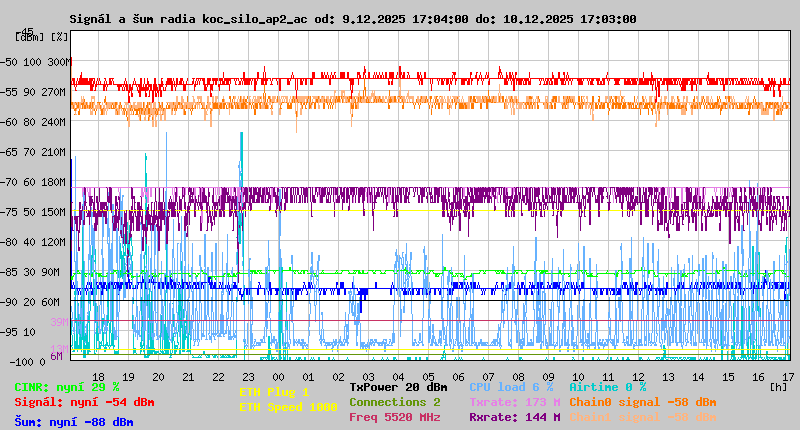
Task: Click the '-85' dBm y-axis label
Action: (x=9, y=272)
